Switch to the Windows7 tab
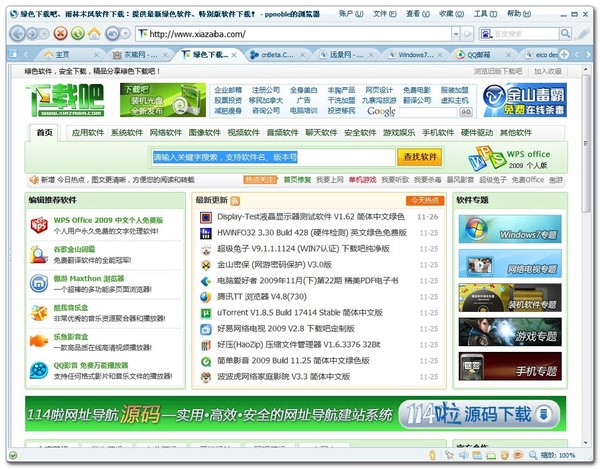600x469 pixels. (x=416, y=55)
